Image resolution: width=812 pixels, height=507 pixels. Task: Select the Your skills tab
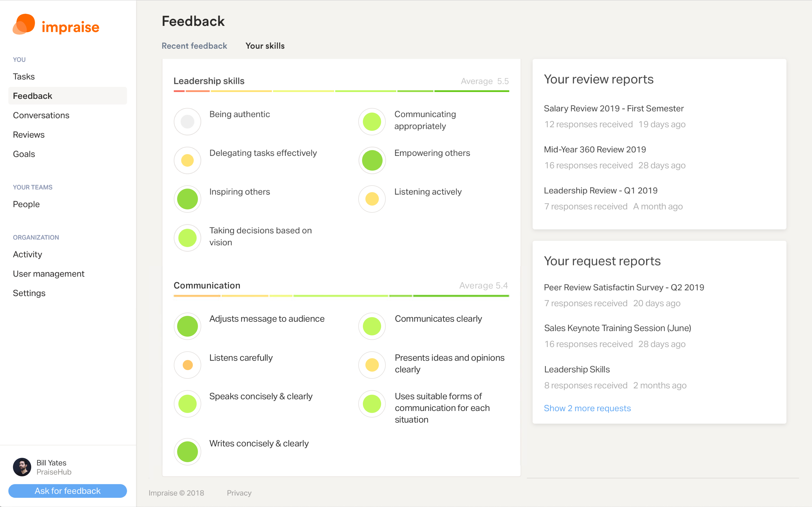point(265,46)
